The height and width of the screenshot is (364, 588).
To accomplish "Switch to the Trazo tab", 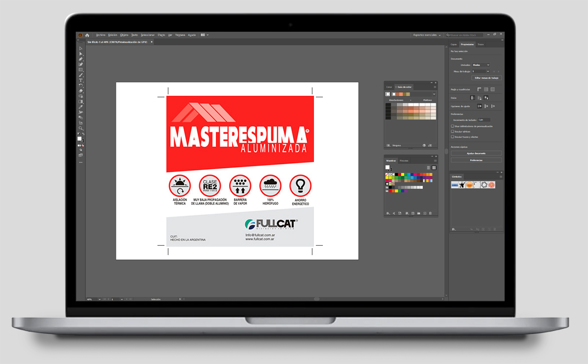I will click(481, 44).
